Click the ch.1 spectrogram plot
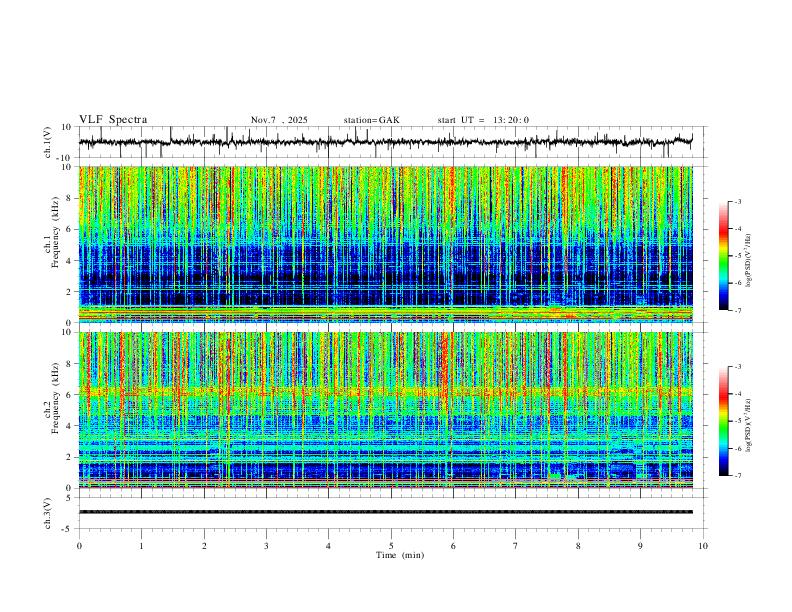 click(386, 244)
